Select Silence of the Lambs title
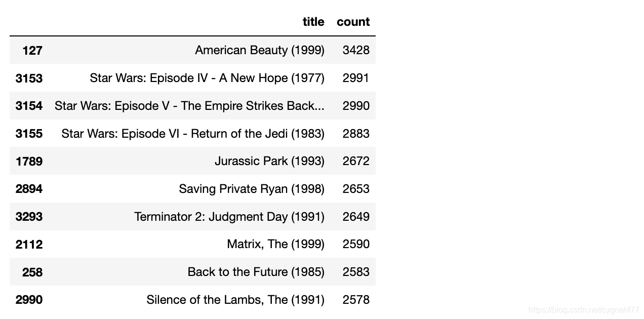 [x=235, y=300]
